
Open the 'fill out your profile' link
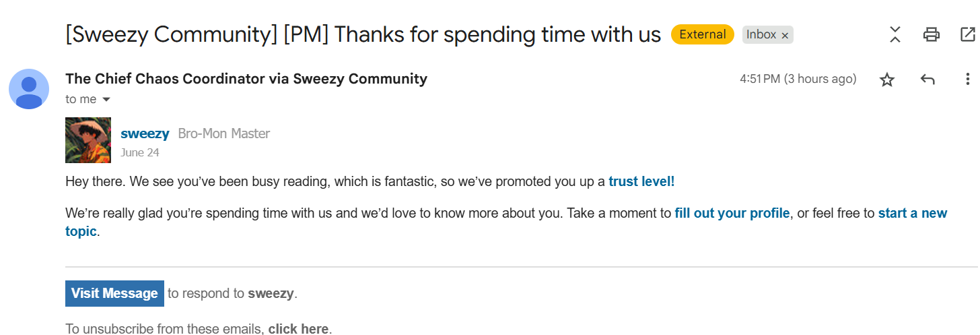[x=732, y=214]
